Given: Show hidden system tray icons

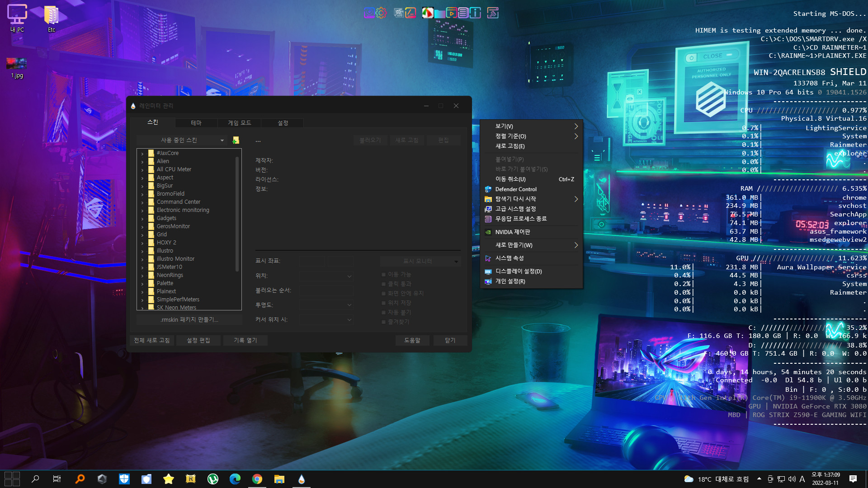Looking at the screenshot, I should click(x=759, y=479).
